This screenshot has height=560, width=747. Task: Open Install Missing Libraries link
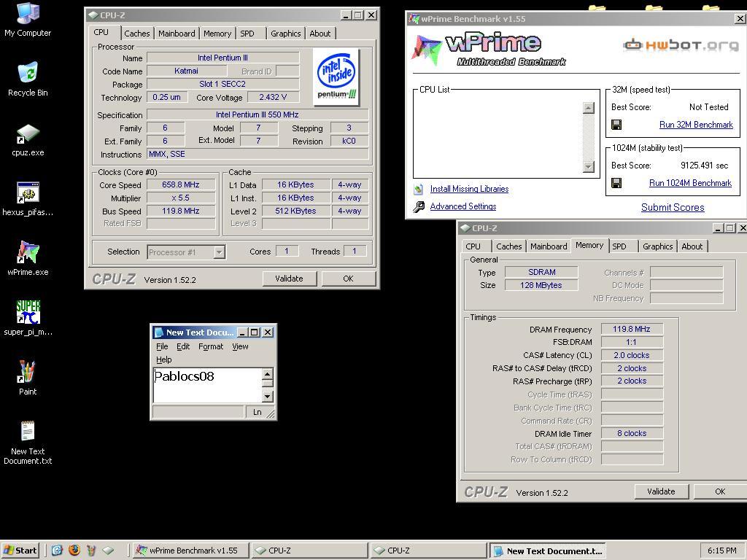(469, 189)
